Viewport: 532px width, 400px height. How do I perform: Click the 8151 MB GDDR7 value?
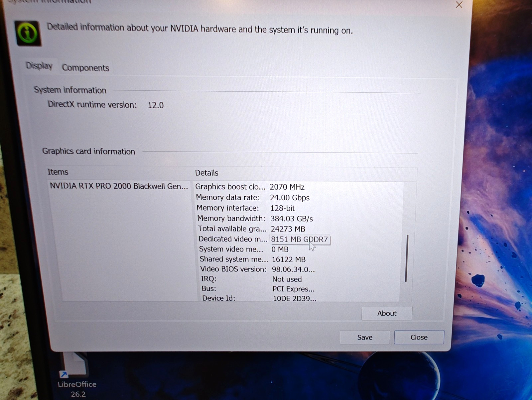[x=299, y=239]
